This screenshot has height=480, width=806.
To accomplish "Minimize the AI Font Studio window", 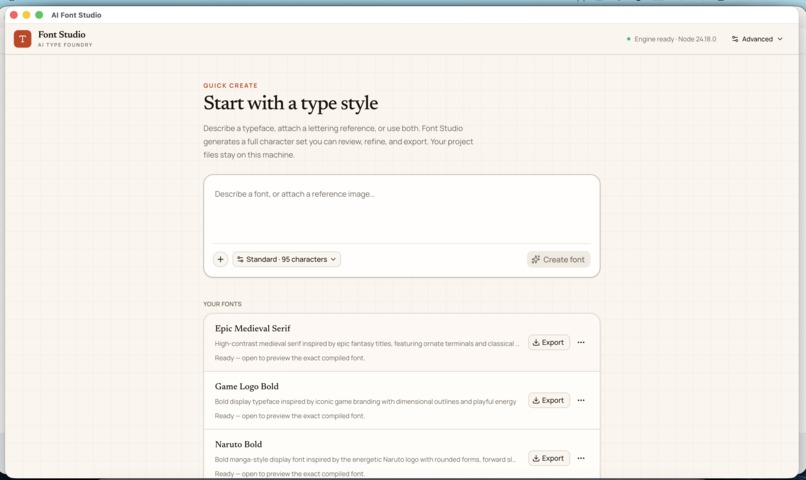I will click(26, 15).
